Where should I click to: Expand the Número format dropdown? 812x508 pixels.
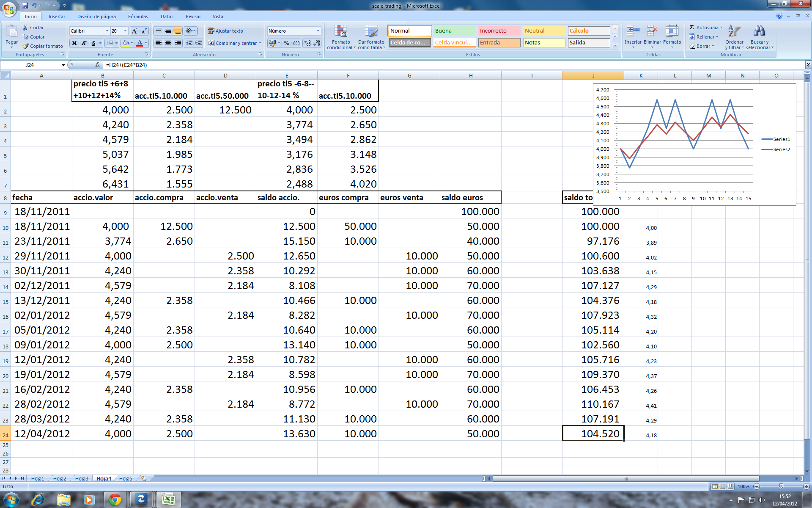pos(318,31)
